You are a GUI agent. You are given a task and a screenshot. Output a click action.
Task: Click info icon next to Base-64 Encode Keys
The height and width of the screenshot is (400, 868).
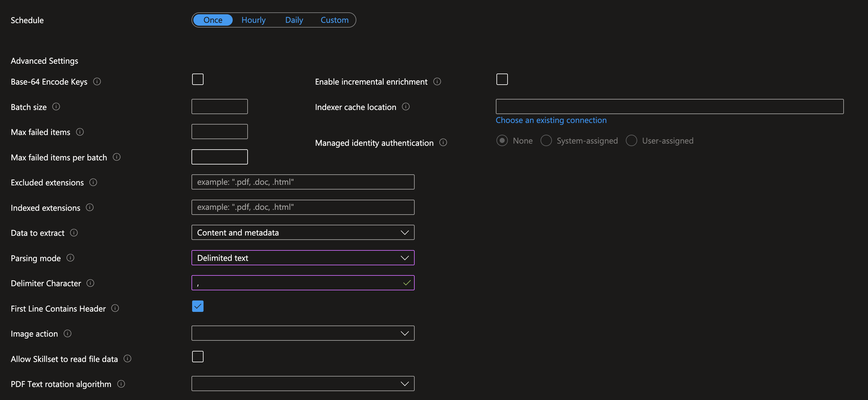point(97,81)
